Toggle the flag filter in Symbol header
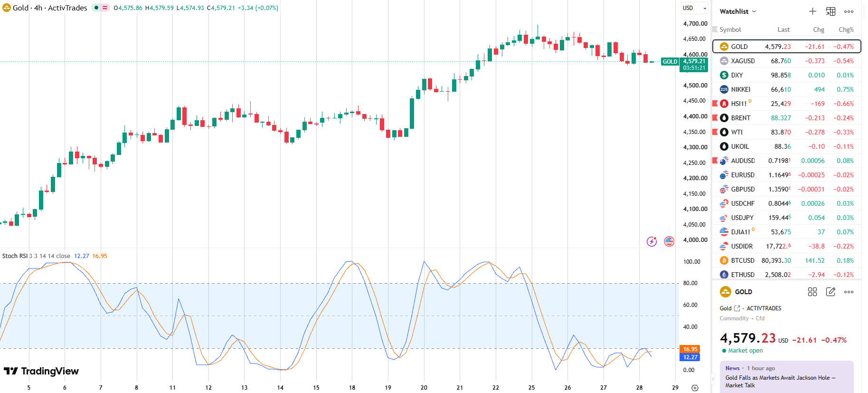Image resolution: width=868 pixels, height=393 pixels. pos(715,29)
